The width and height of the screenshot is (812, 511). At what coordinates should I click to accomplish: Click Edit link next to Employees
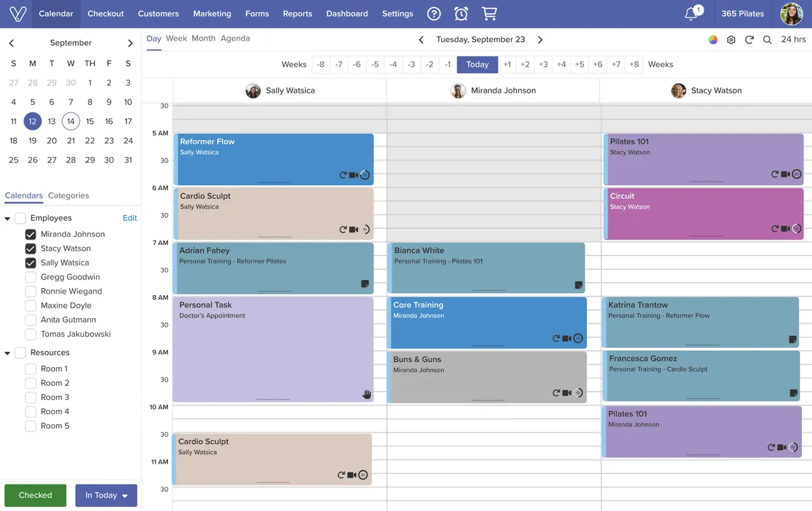click(x=130, y=218)
